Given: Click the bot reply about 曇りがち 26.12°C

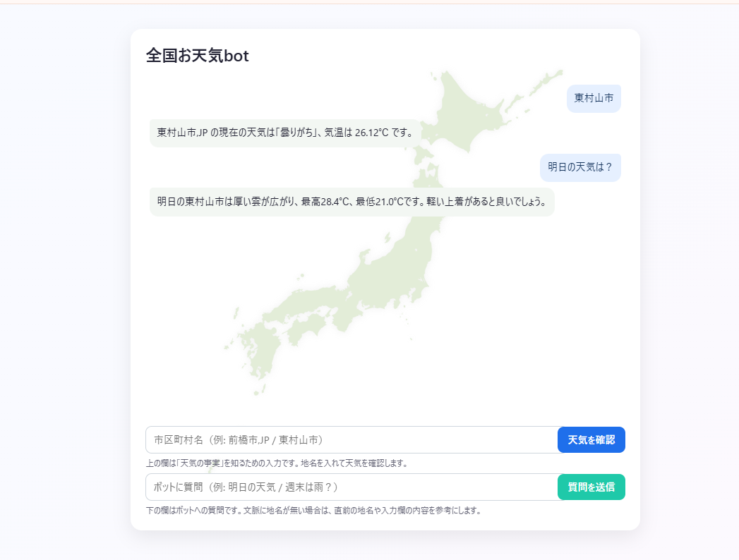Looking at the screenshot, I should tap(285, 133).
